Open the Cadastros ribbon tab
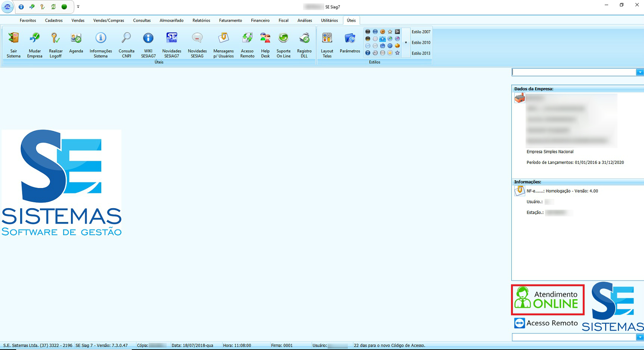This screenshot has height=350, width=644. 54,21
